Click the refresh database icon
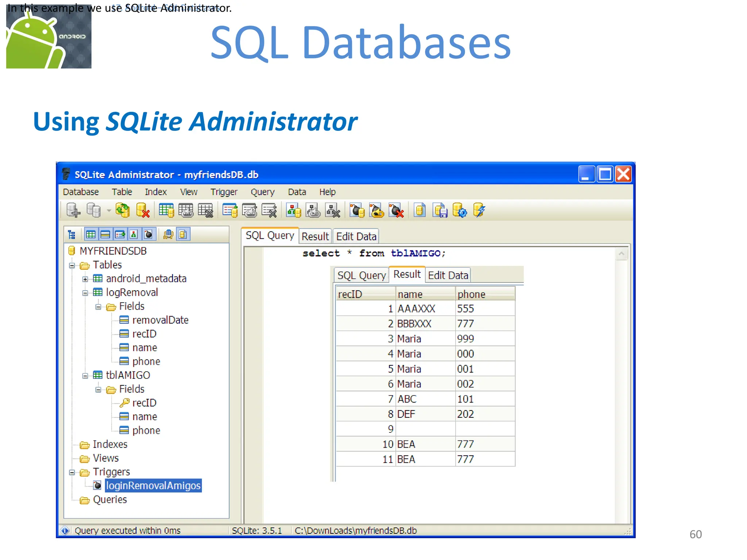Image resolution: width=747 pixels, height=560 pixels. [123, 210]
